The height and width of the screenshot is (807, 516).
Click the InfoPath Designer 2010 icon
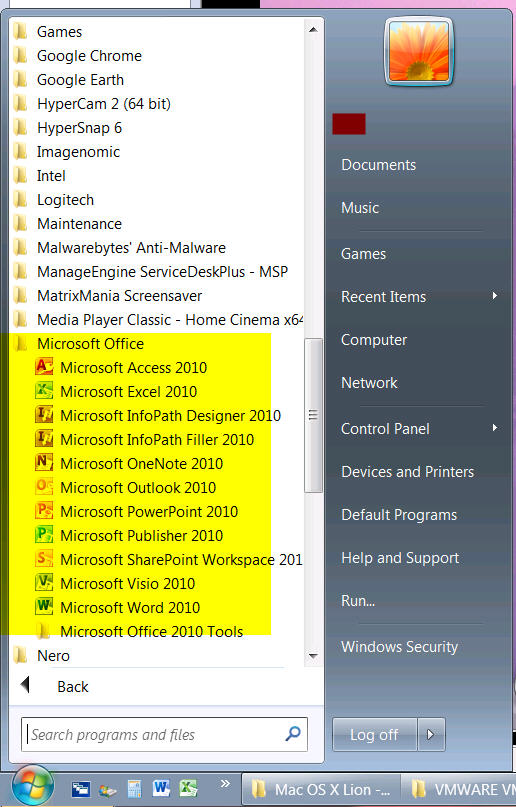point(44,415)
